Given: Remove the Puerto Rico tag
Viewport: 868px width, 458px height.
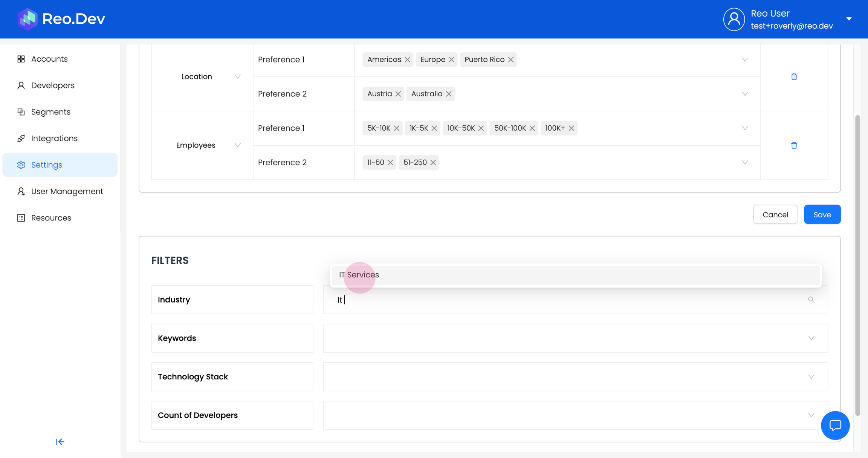Looking at the screenshot, I should [x=511, y=59].
